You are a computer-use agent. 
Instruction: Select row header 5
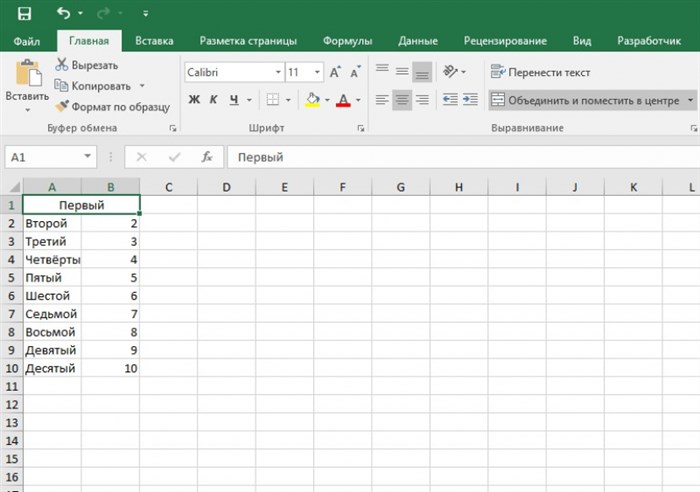click(x=11, y=278)
